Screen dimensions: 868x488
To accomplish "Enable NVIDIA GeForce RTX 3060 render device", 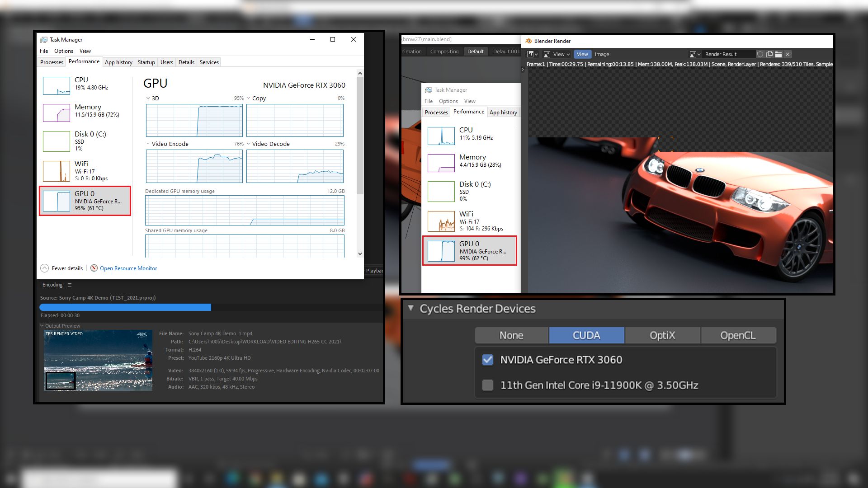I will [487, 360].
